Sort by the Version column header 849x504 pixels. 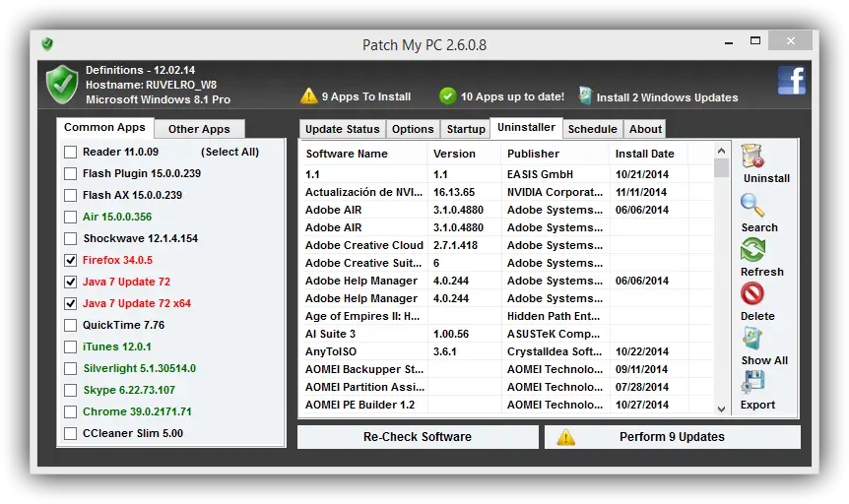pos(465,154)
